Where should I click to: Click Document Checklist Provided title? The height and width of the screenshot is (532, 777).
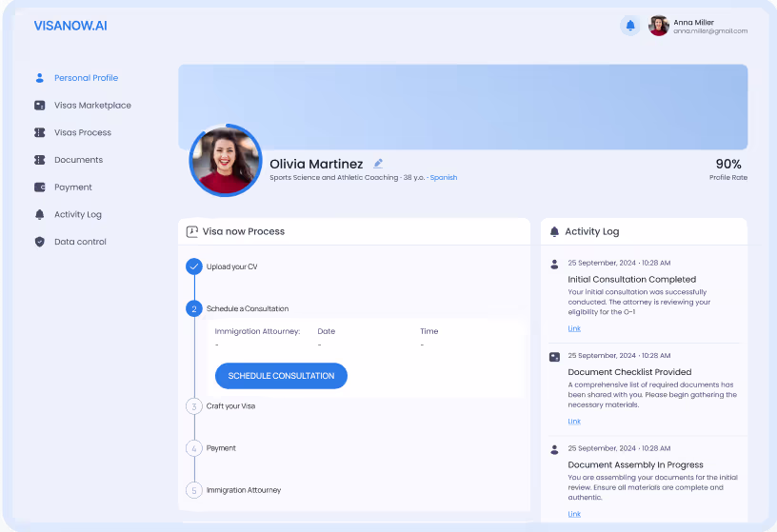click(x=629, y=372)
